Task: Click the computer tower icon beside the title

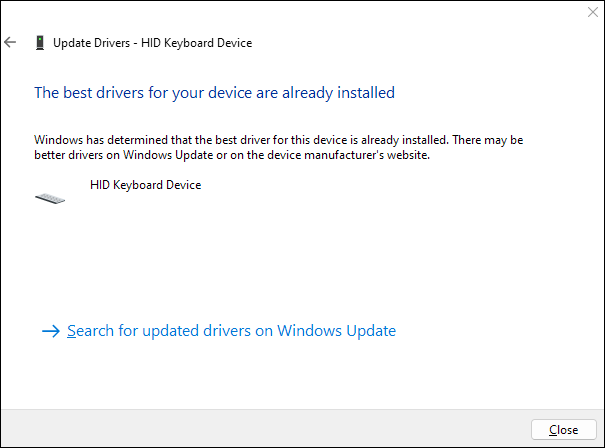Action: (40, 43)
